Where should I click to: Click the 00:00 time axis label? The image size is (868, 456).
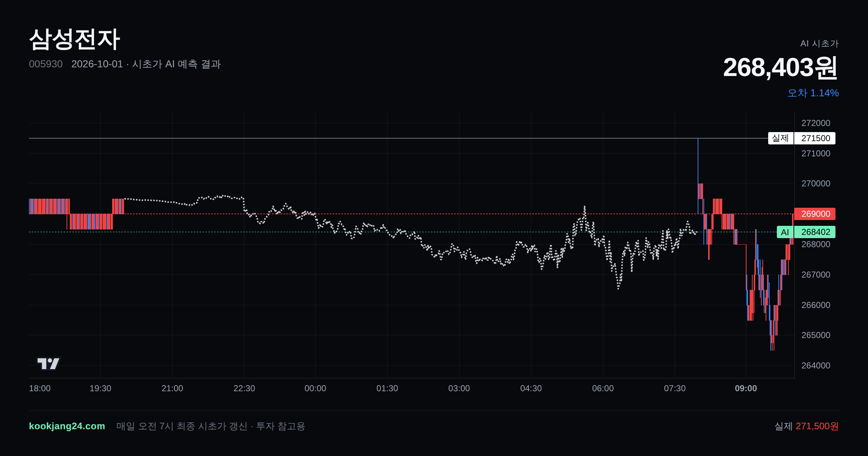point(315,388)
